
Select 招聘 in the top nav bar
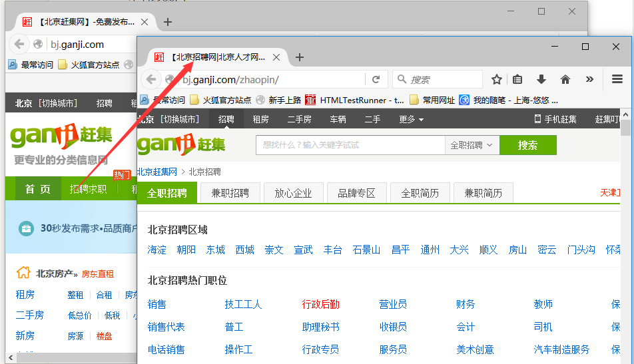point(226,119)
